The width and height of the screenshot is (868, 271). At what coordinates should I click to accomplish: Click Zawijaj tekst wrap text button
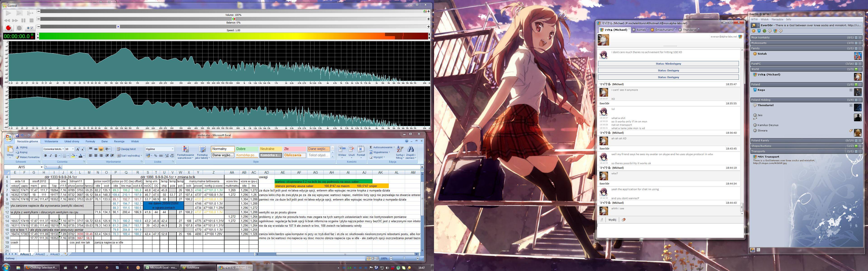[126, 149]
